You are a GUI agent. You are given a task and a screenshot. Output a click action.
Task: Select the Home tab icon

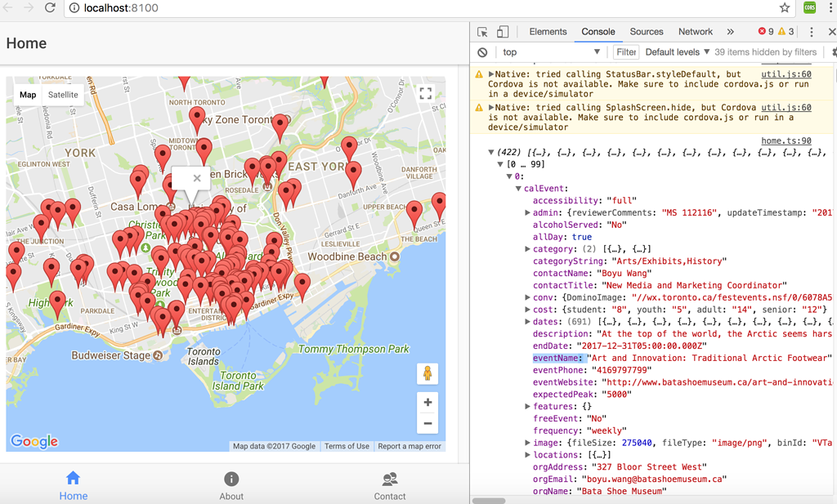(x=73, y=479)
